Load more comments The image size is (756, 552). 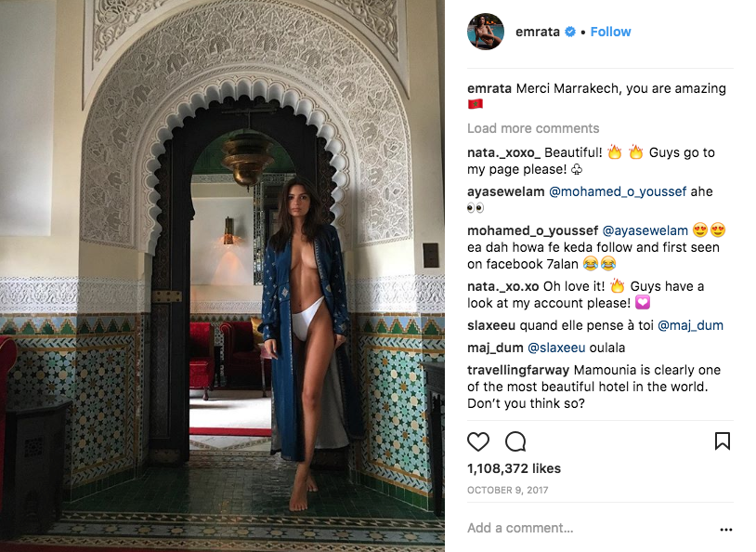pyautogui.click(x=533, y=128)
